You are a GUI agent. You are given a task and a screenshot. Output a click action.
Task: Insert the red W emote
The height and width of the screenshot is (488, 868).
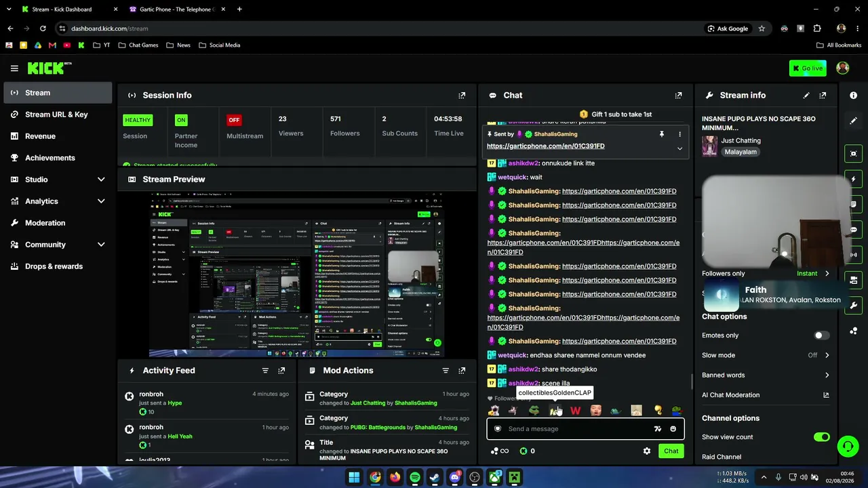click(576, 410)
